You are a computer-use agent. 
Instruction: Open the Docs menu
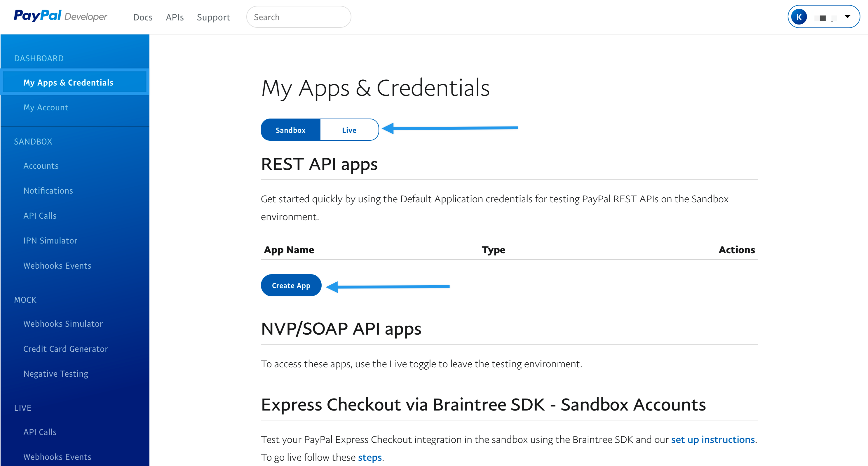click(143, 17)
